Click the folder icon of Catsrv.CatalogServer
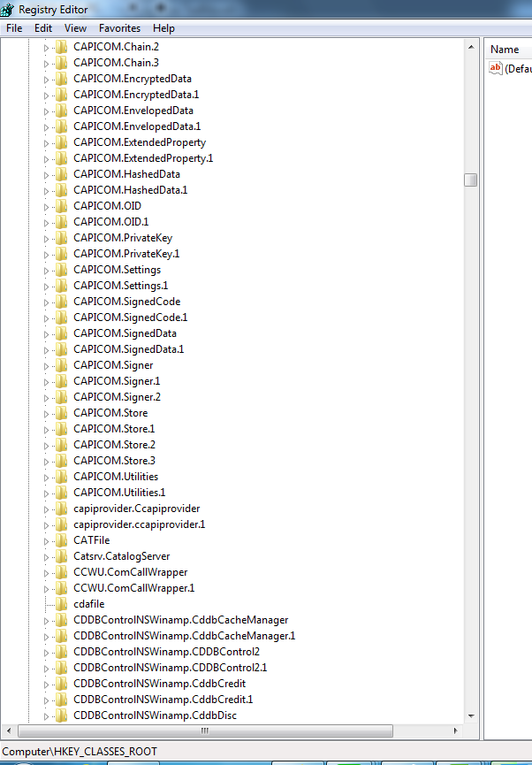This screenshot has width=532, height=765. (61, 556)
